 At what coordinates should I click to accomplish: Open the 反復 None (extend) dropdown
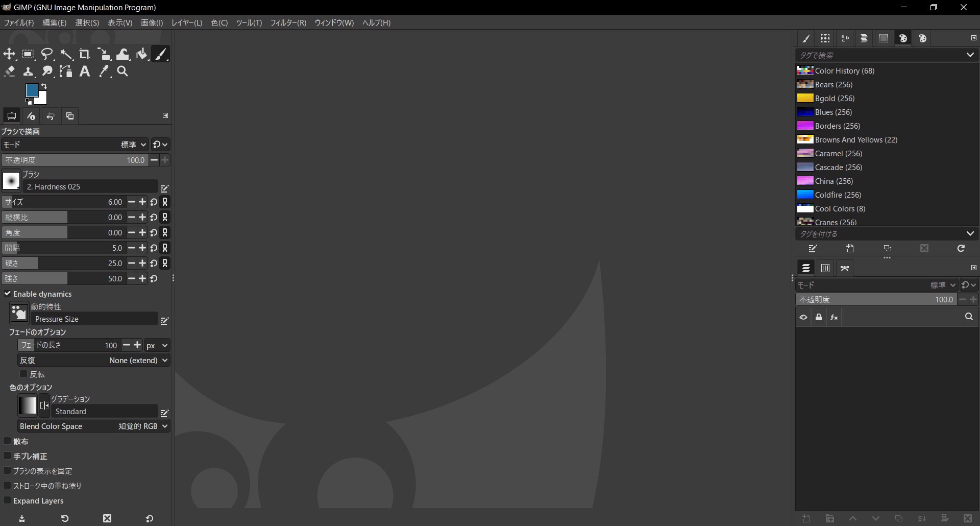[94, 361]
